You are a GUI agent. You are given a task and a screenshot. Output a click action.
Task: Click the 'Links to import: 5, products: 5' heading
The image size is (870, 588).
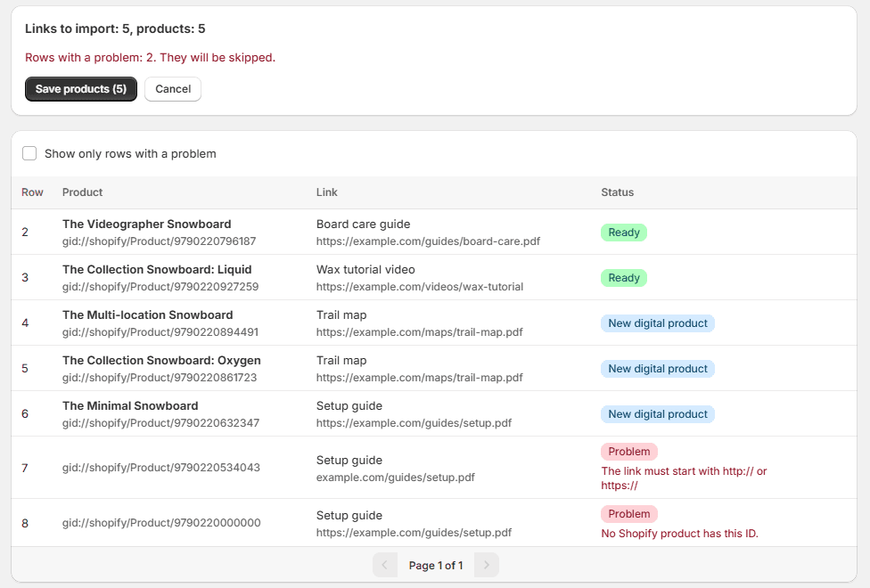tap(115, 29)
